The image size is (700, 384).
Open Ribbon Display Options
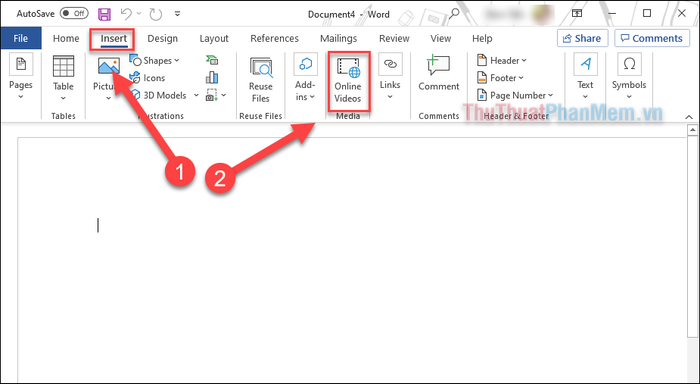577,14
